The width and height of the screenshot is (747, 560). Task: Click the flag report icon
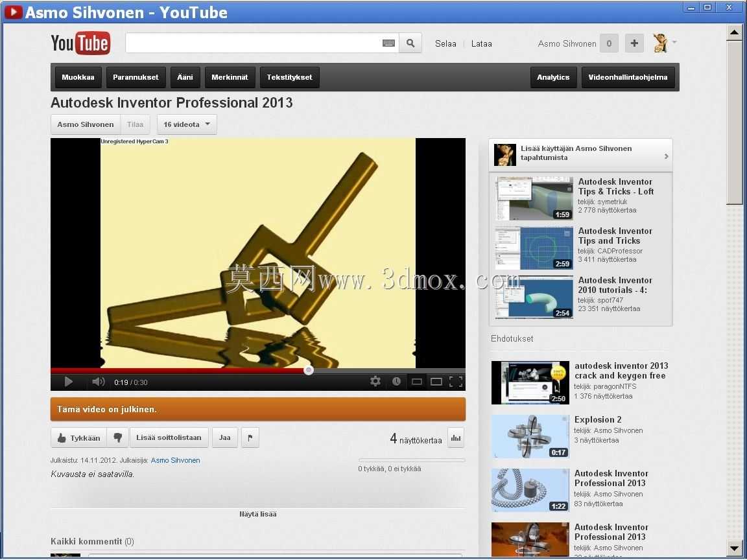pyautogui.click(x=250, y=437)
